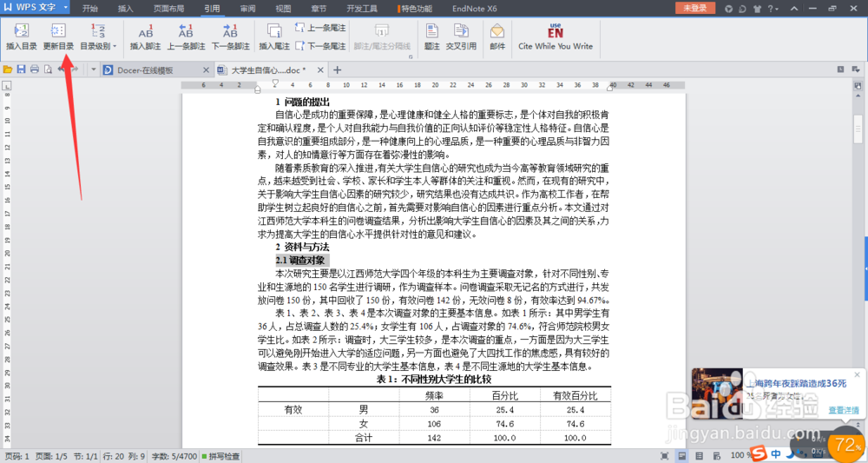The image size is (868, 463).
Task: Open the help question-mark dropdown
Action: coord(773,9)
